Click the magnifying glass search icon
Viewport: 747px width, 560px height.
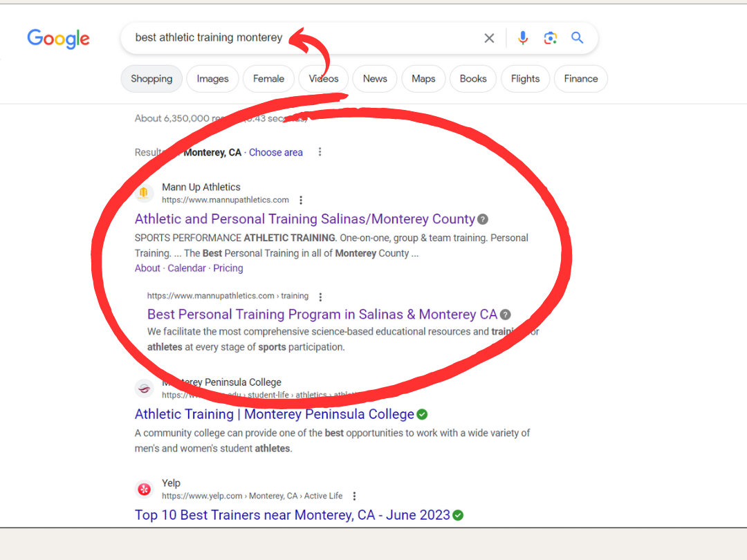point(578,37)
